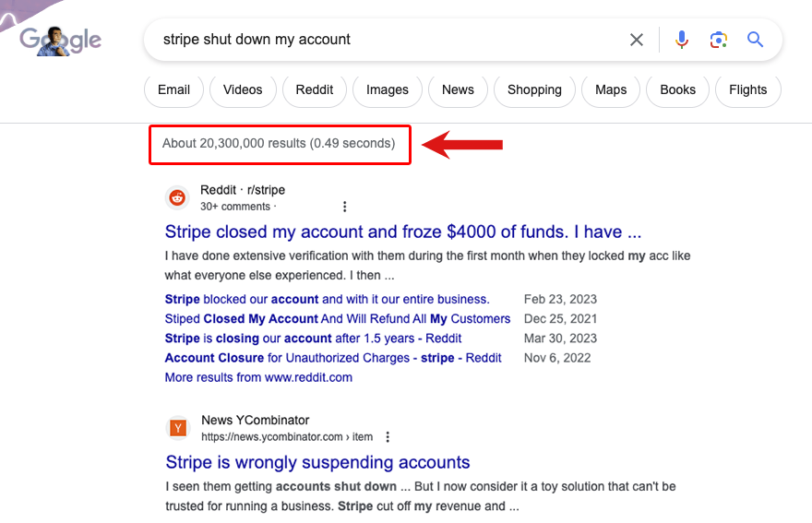The image size is (812, 523).
Task: Switch to News results
Action: pyautogui.click(x=458, y=90)
